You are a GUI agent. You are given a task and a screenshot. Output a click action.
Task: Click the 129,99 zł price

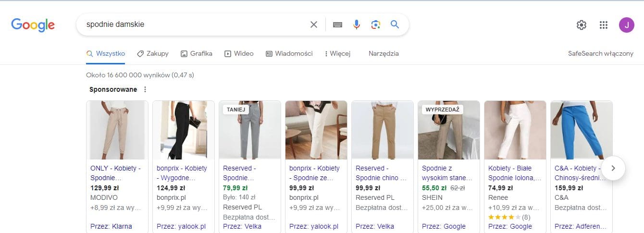(x=104, y=188)
